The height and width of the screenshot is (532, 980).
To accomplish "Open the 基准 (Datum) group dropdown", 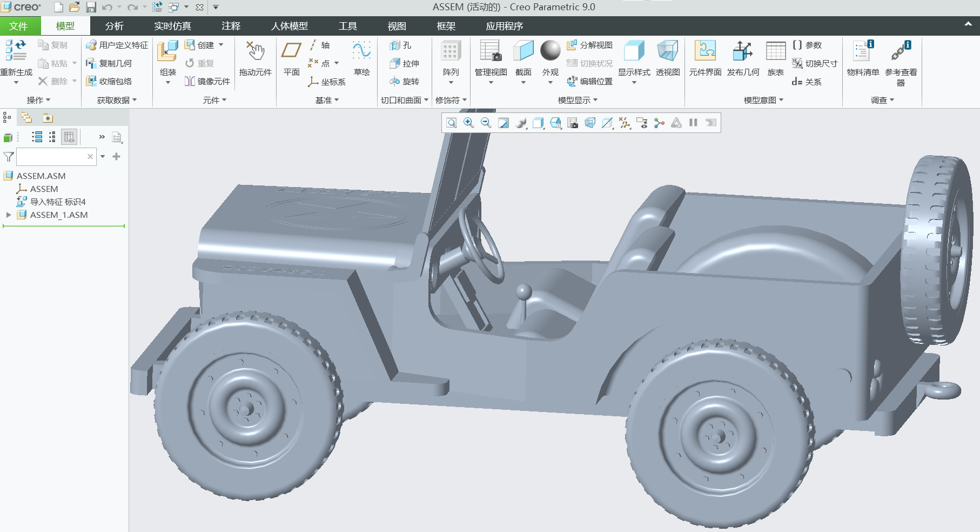I will click(x=327, y=100).
